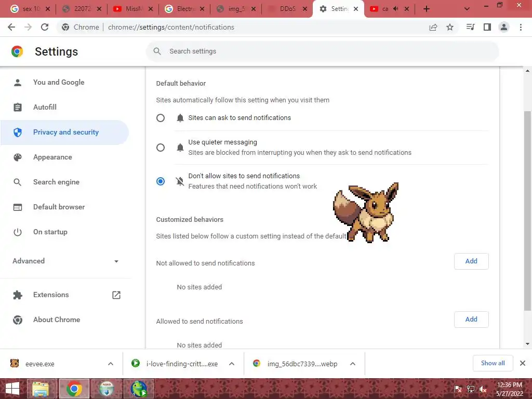Open i-love-finding-critt....exe download chevron
The height and width of the screenshot is (399, 532).
click(232, 364)
